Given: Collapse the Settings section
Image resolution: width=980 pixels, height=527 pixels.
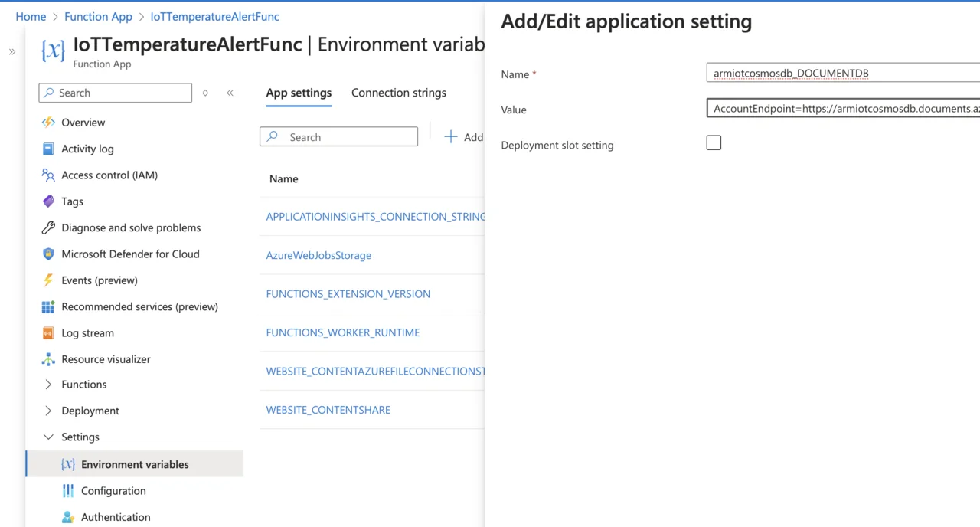Looking at the screenshot, I should (x=48, y=437).
